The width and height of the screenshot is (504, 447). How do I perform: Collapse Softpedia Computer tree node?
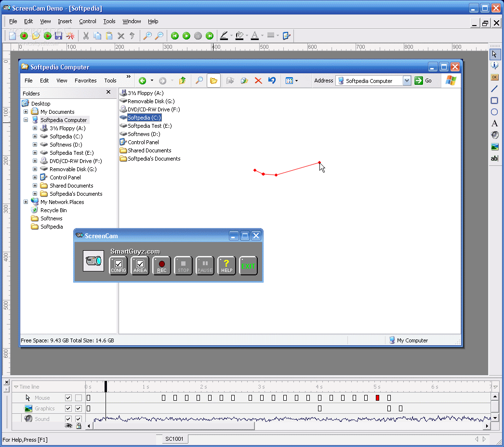26,120
